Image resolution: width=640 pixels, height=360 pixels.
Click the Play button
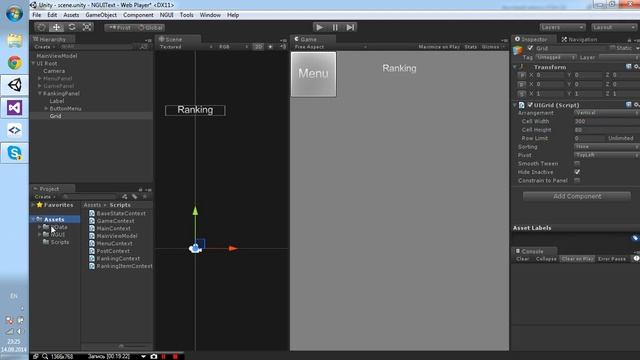pos(320,27)
